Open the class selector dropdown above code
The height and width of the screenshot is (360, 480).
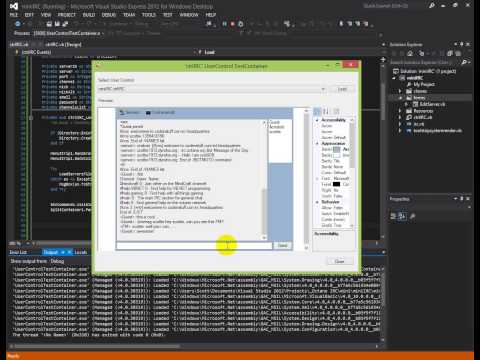pyautogui.click(x=106, y=52)
